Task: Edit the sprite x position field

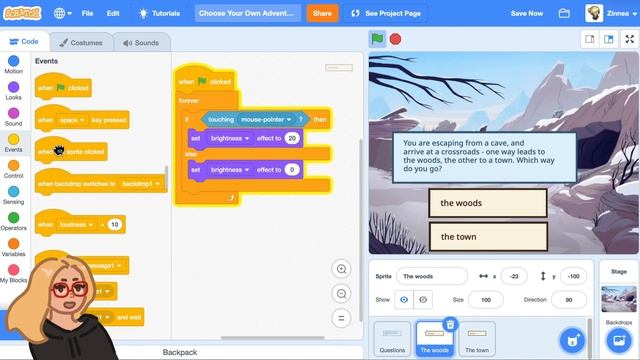Action: 513,276
